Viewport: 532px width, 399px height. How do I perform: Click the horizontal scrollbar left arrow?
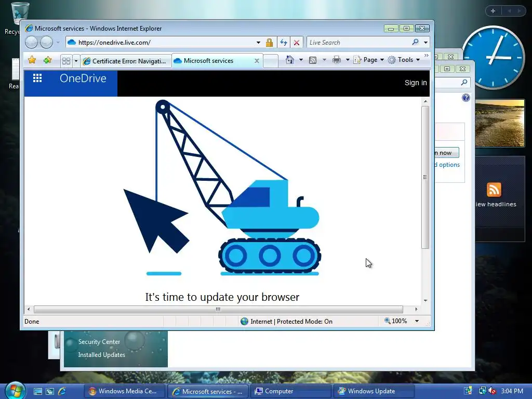pyautogui.click(x=29, y=309)
